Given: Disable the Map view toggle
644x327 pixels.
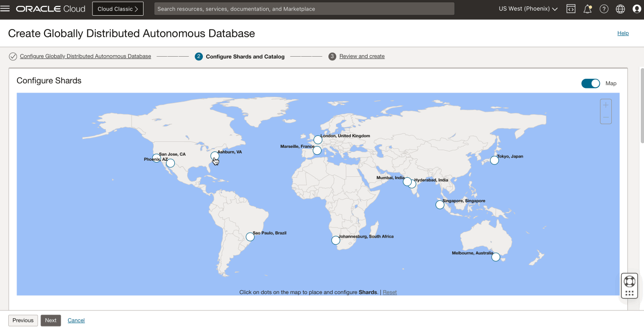Looking at the screenshot, I should [591, 83].
